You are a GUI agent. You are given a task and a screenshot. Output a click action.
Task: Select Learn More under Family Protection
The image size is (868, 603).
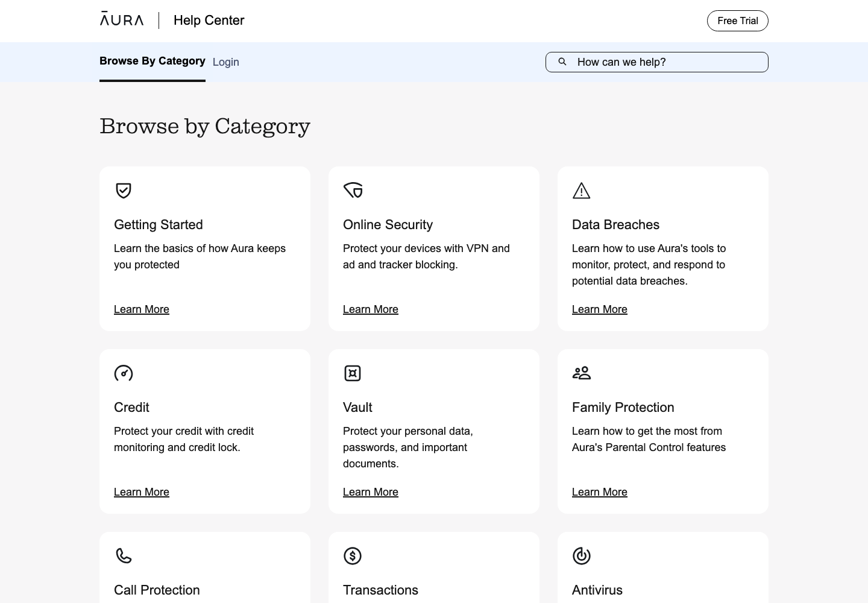(x=600, y=492)
